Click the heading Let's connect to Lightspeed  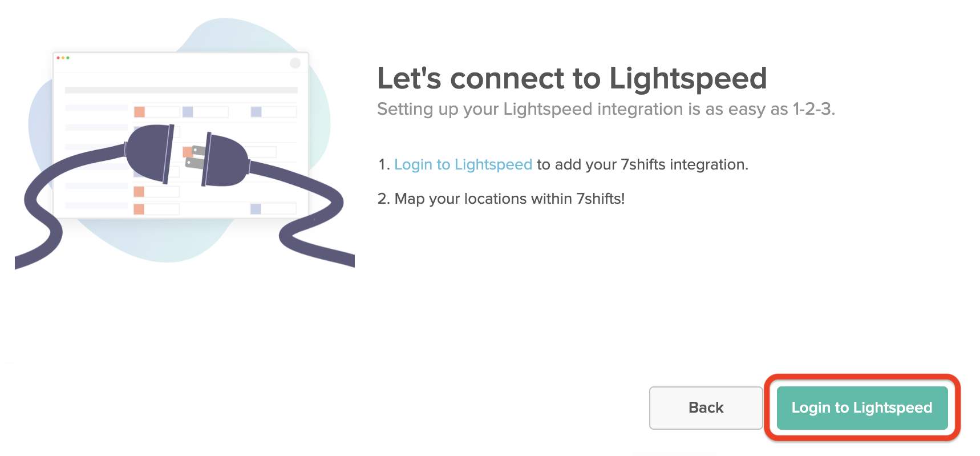click(x=570, y=78)
